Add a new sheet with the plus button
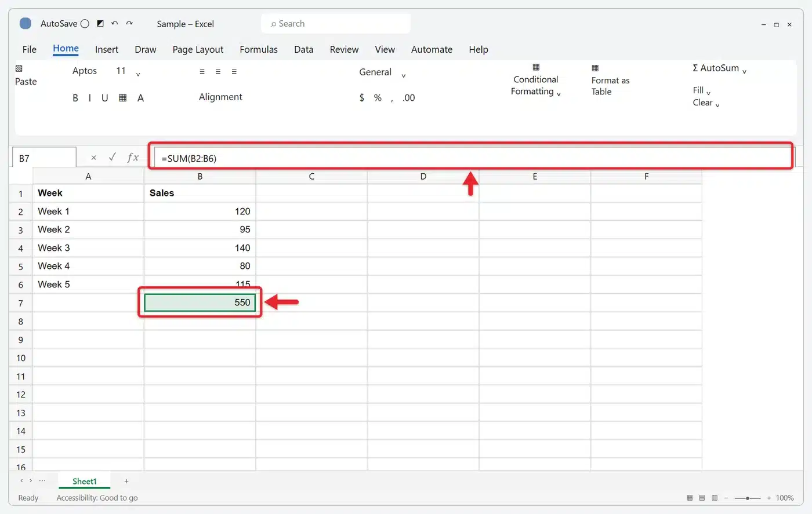Viewport: 812px width, 514px height. [126, 482]
